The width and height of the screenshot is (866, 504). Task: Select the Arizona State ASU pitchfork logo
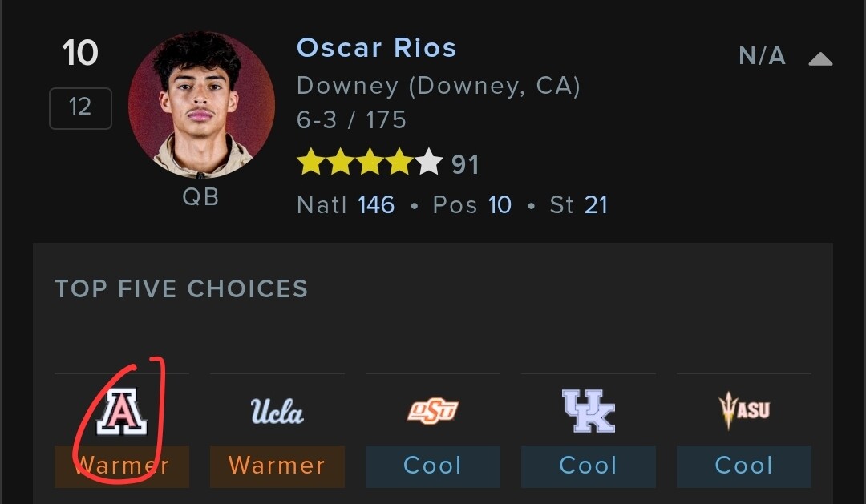click(743, 411)
